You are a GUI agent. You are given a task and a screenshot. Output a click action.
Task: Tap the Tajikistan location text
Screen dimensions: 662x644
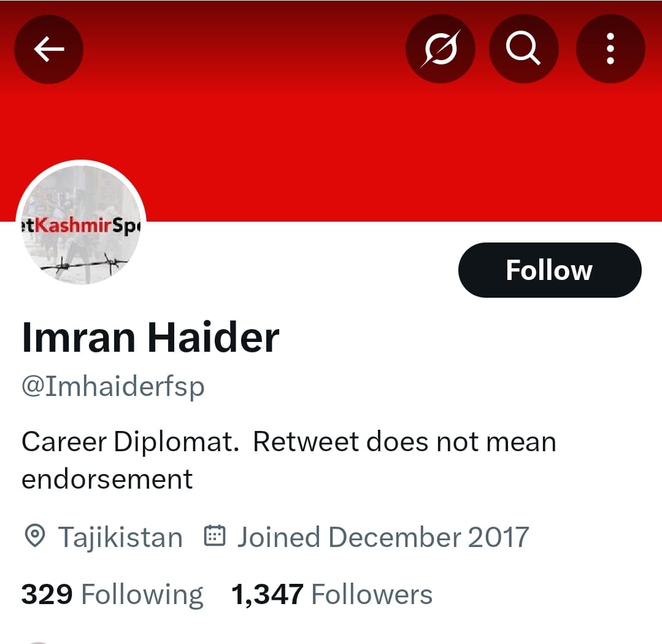point(120,538)
